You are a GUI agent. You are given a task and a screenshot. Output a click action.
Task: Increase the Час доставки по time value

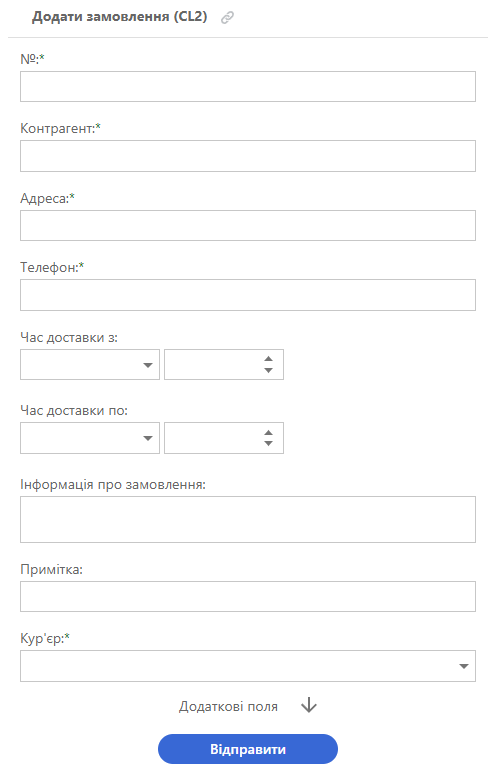coord(268,432)
